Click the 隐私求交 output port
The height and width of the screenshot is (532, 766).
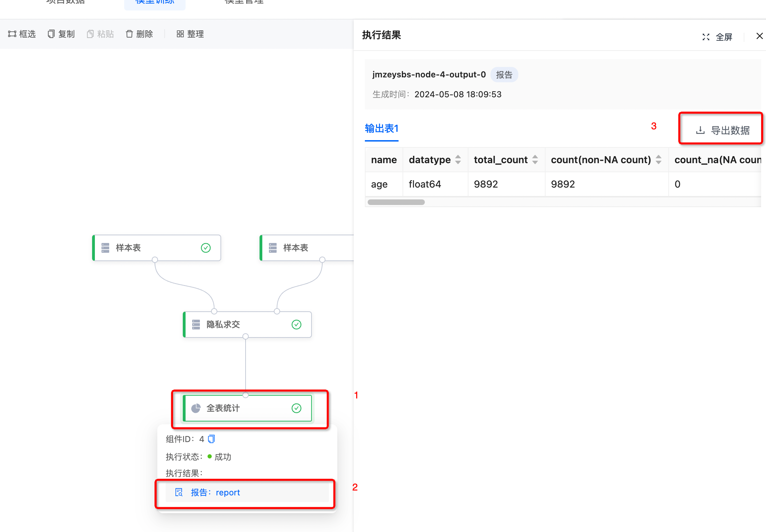coord(246,336)
